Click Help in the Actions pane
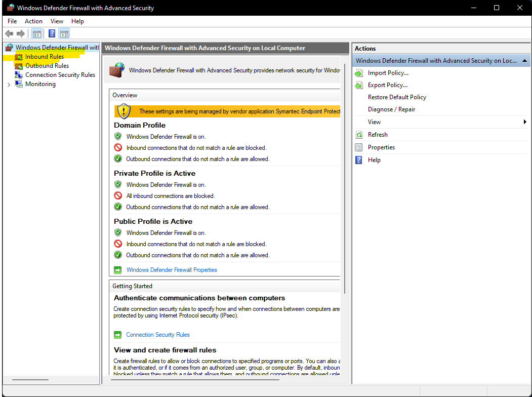Screen dimensions: 532x397 coord(374,160)
